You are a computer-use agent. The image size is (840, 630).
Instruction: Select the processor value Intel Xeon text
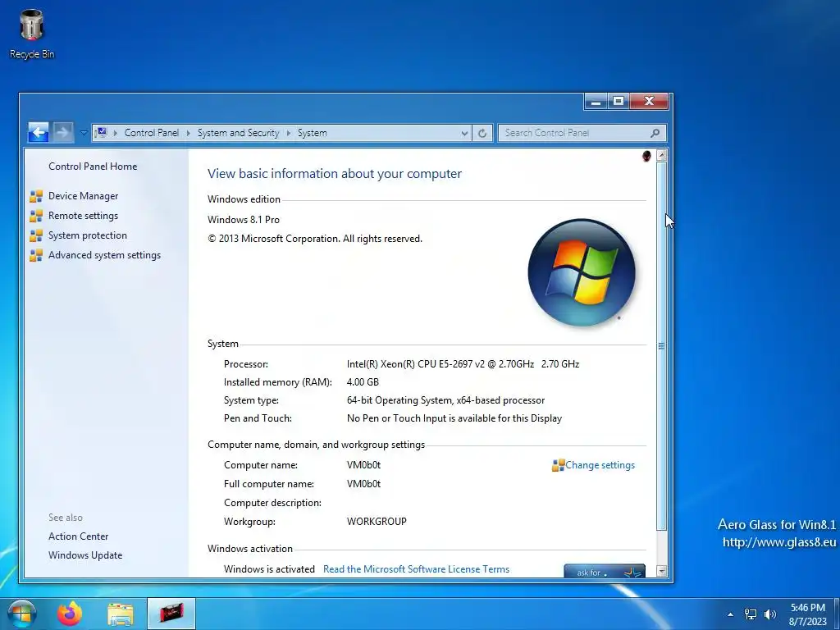(463, 363)
